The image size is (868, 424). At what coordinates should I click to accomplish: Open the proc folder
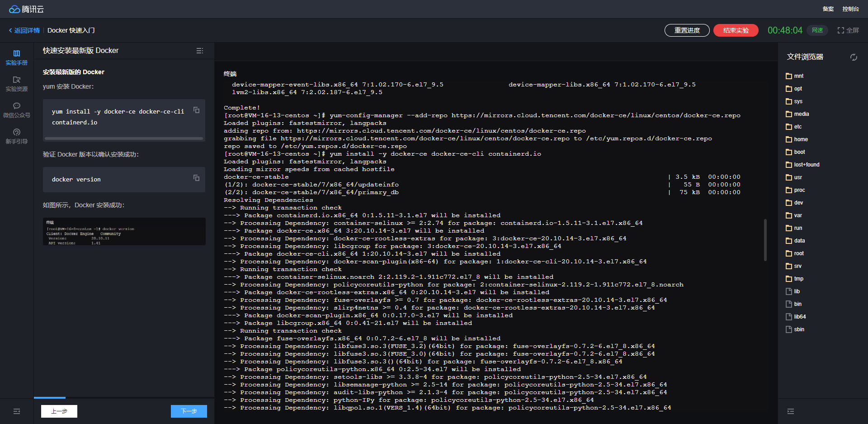[796, 190]
